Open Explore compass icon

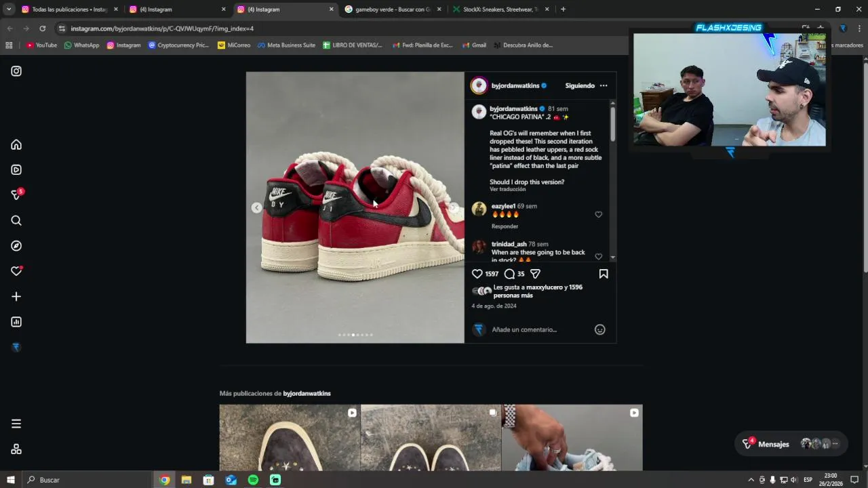click(16, 246)
